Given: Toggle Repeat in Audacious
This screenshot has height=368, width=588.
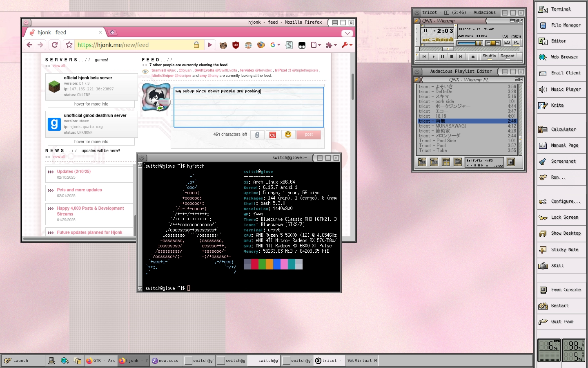Looking at the screenshot, I should pyautogui.click(x=508, y=56).
